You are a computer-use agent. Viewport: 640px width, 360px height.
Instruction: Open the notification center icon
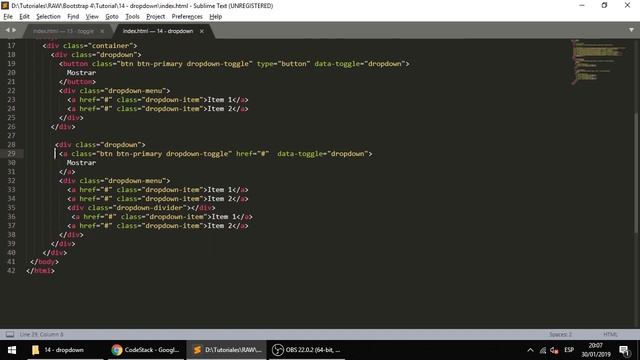click(624, 350)
